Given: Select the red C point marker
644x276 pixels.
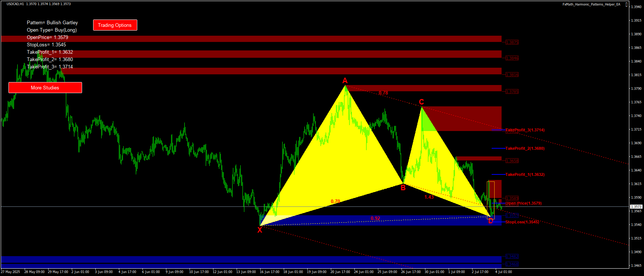Looking at the screenshot, I should [x=421, y=102].
